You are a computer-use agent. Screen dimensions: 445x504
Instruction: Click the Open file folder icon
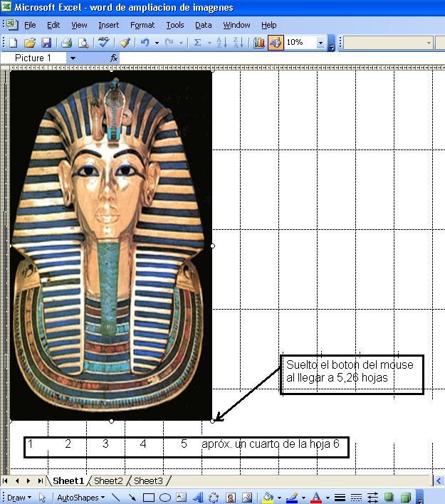30,43
